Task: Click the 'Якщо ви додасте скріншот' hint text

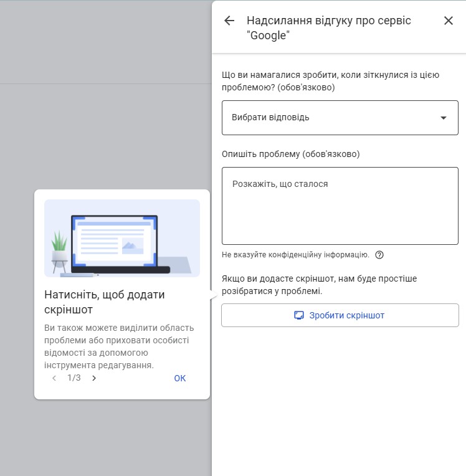Action: (x=319, y=285)
